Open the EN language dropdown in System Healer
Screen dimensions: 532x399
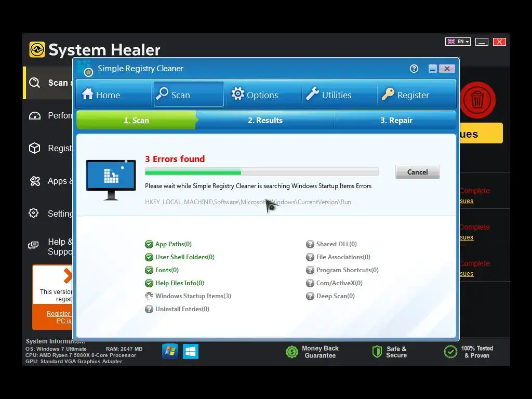(x=458, y=42)
